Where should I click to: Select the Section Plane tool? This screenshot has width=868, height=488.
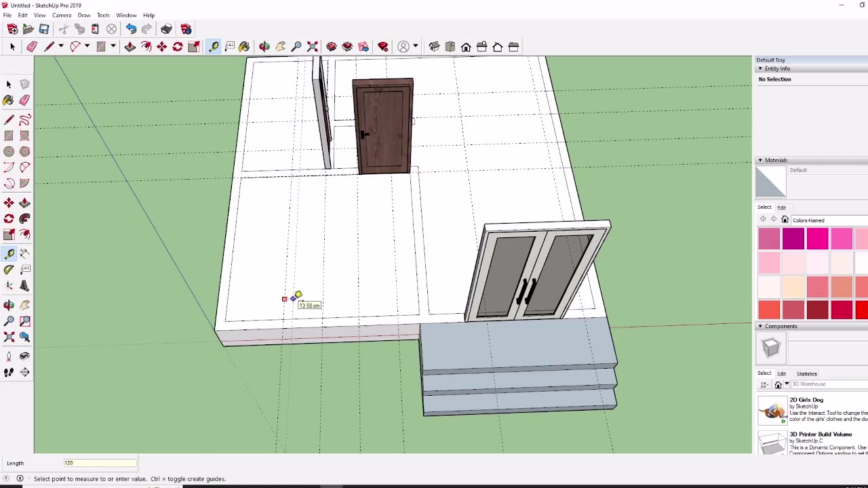pos(24,372)
